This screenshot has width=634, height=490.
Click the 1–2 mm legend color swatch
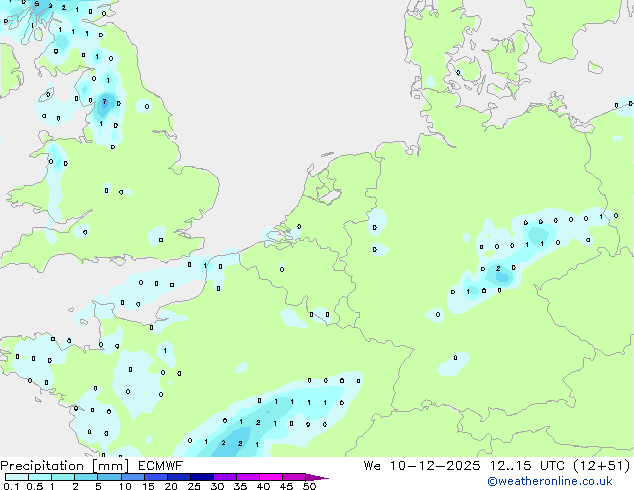(63, 477)
